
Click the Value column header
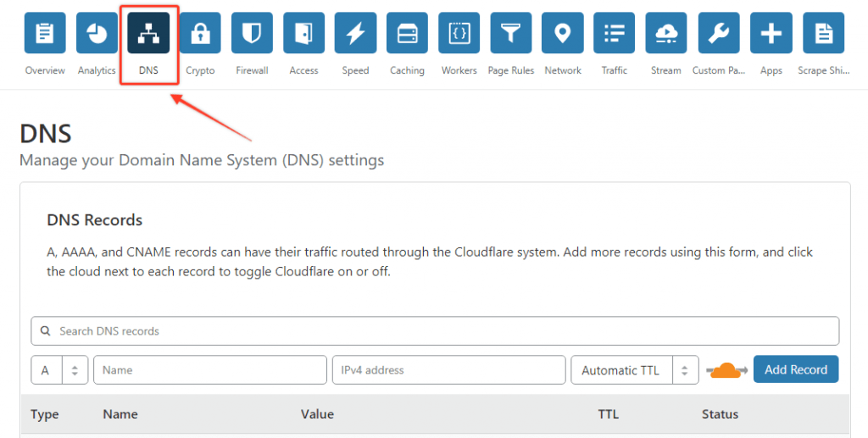(317, 414)
